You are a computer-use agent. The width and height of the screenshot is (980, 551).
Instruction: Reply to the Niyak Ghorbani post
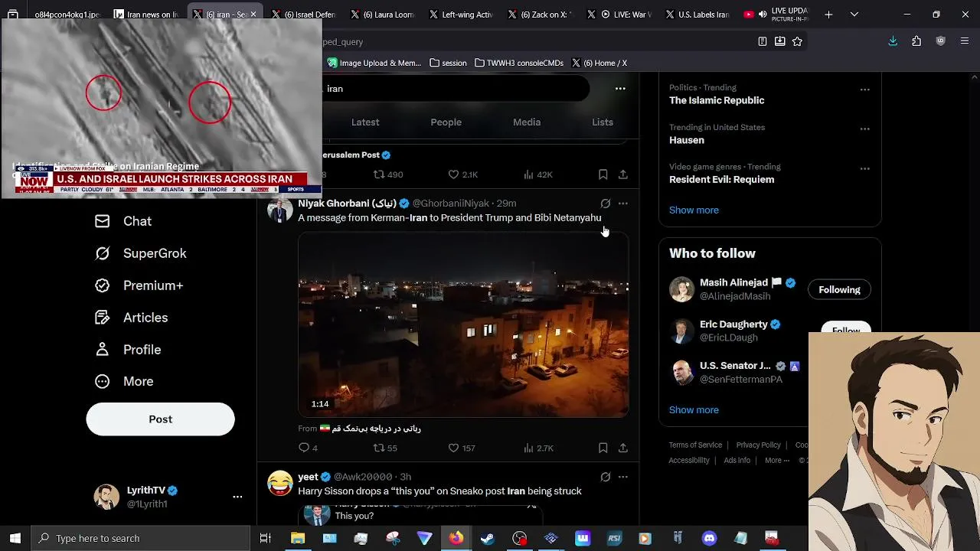[x=308, y=448]
